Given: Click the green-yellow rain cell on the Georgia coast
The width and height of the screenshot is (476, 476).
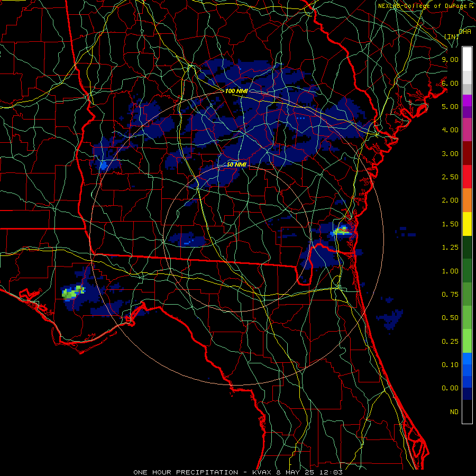Looking at the screenshot, I should (x=342, y=231).
